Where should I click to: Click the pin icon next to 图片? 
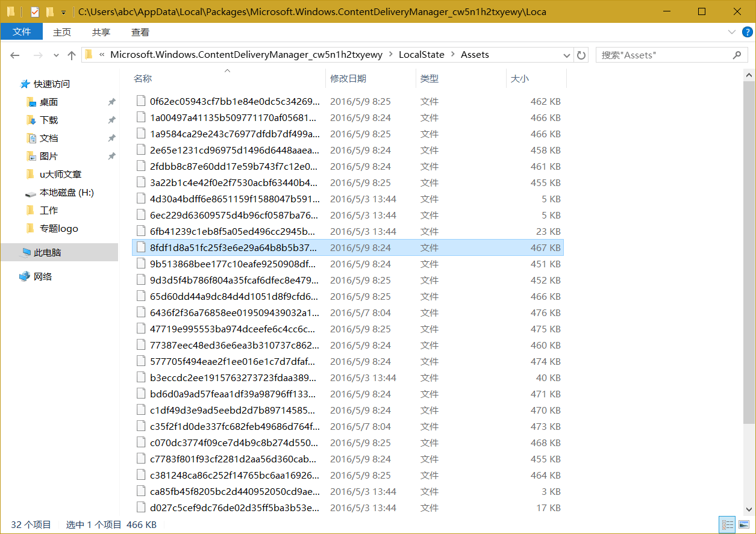(x=111, y=157)
